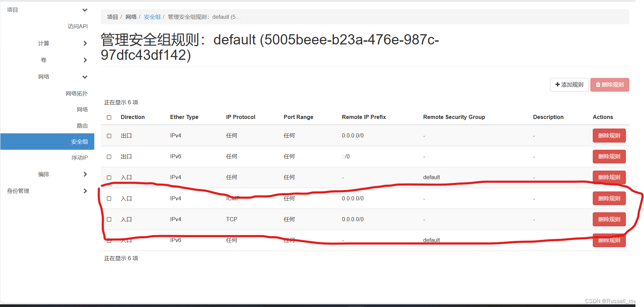Image resolution: width=644 pixels, height=307 pixels.
Task: Collapse the 网络 menu chevron
Action: click(x=85, y=77)
